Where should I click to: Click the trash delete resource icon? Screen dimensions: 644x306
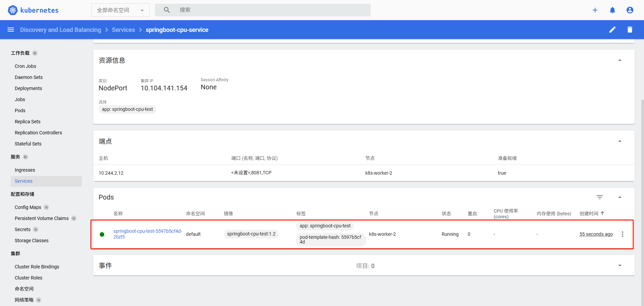tap(630, 30)
